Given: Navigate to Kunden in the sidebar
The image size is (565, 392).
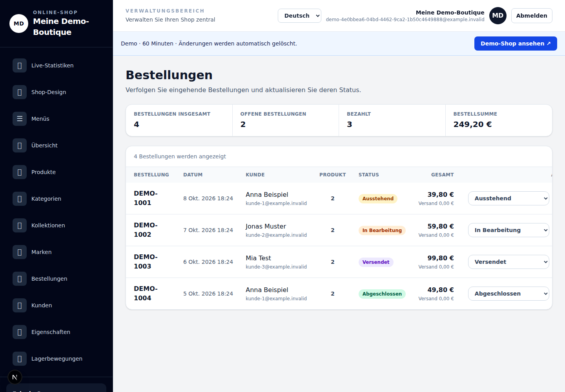Looking at the screenshot, I should (56, 305).
